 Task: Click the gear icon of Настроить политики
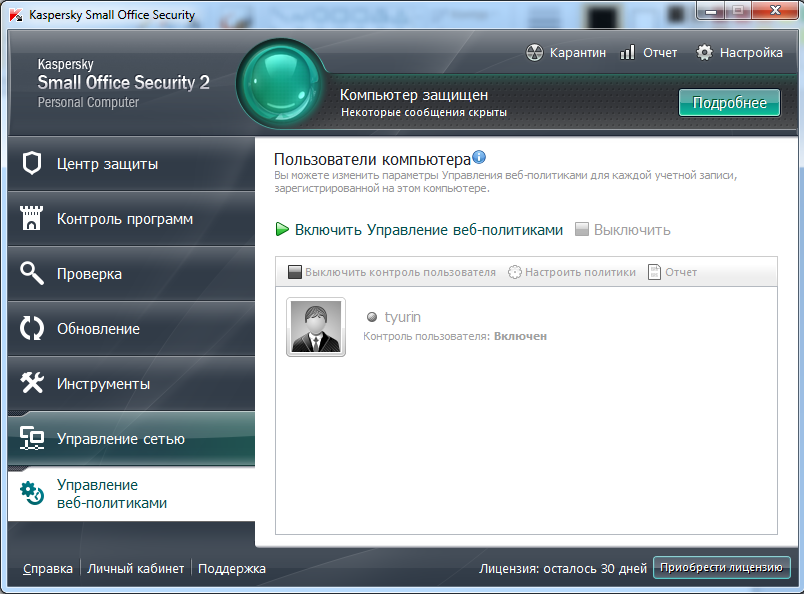click(x=515, y=272)
